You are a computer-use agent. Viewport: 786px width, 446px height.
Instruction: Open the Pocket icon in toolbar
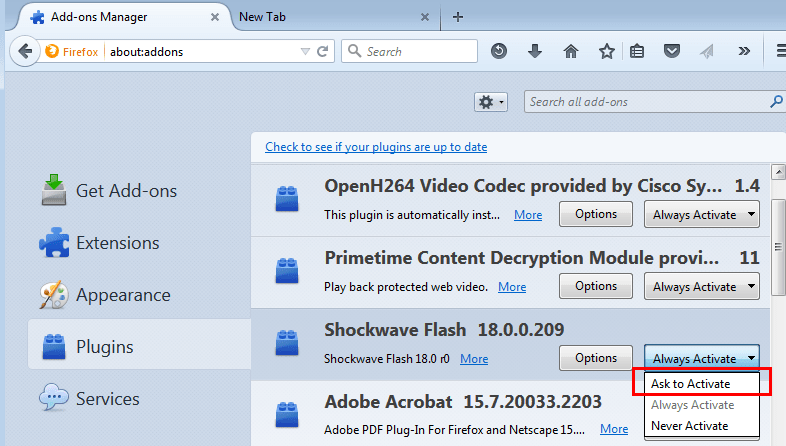click(x=672, y=51)
